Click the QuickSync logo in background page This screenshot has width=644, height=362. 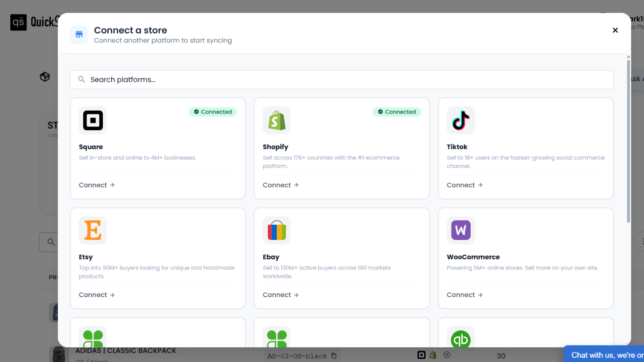tap(34, 22)
